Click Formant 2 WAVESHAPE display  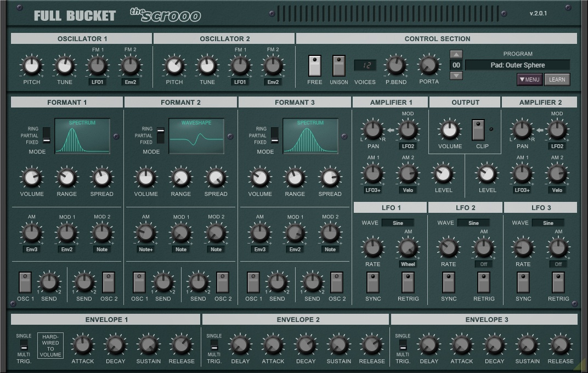click(196, 136)
